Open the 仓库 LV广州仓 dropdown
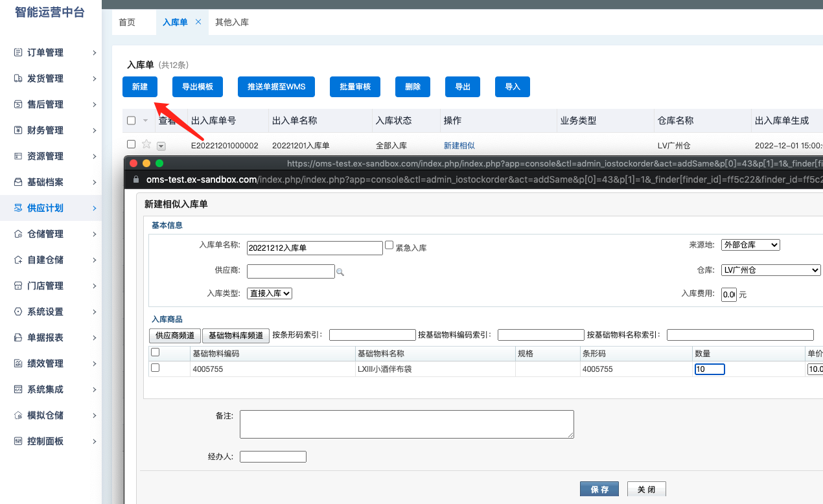Viewport: 823px width, 504px height. [771, 270]
